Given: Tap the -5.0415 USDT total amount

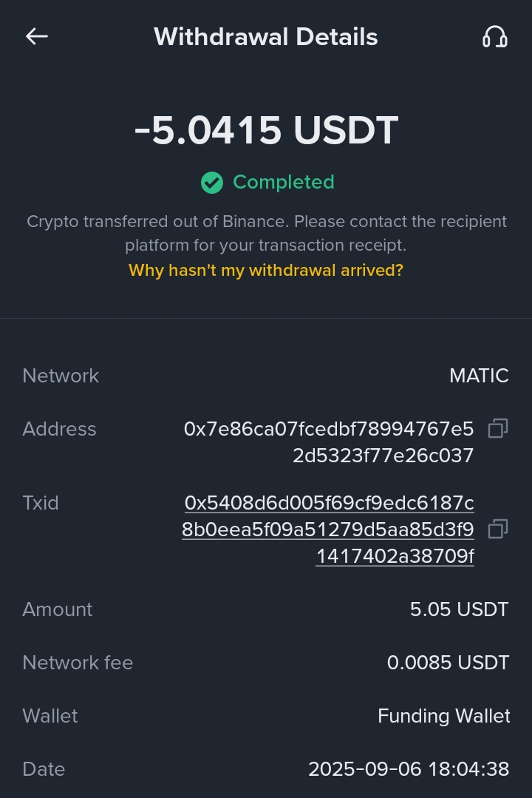Looking at the screenshot, I should 266,131.
